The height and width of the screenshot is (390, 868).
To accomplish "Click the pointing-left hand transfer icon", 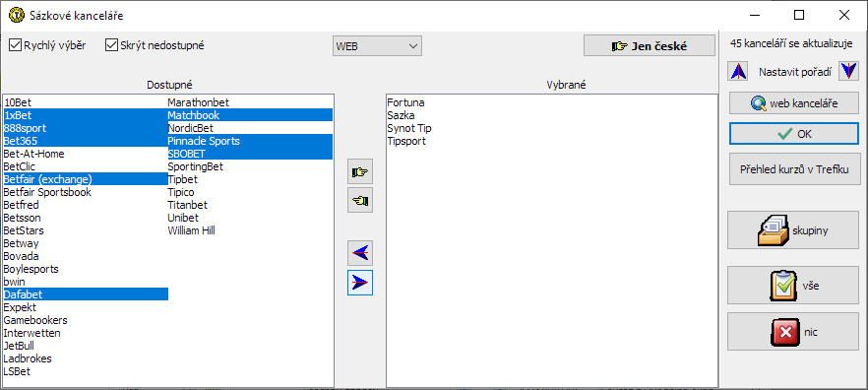I will tap(360, 199).
